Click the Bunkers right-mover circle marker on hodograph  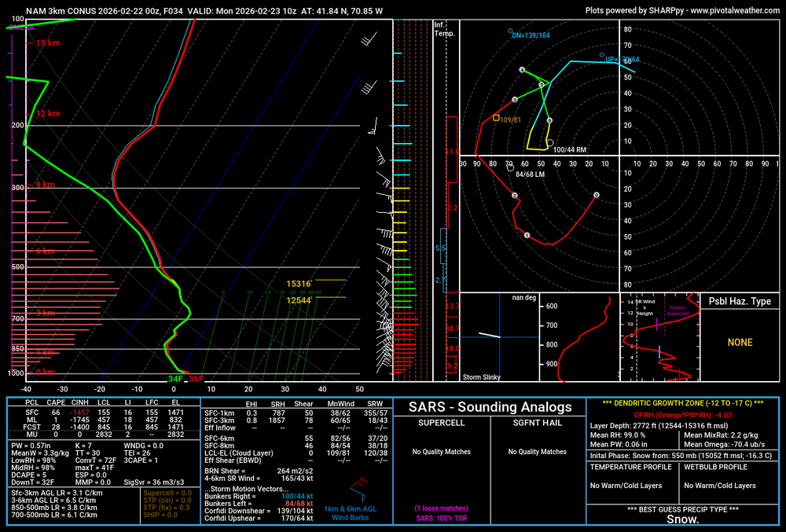[549, 142]
